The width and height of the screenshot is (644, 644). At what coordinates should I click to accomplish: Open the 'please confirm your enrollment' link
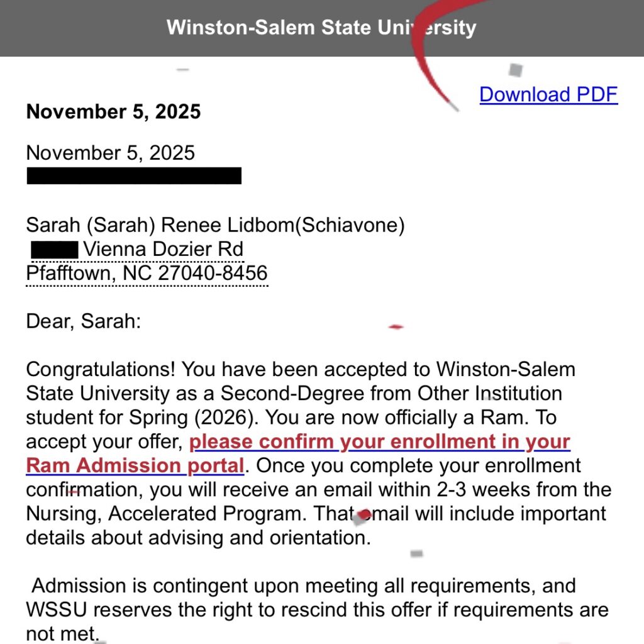(x=379, y=441)
